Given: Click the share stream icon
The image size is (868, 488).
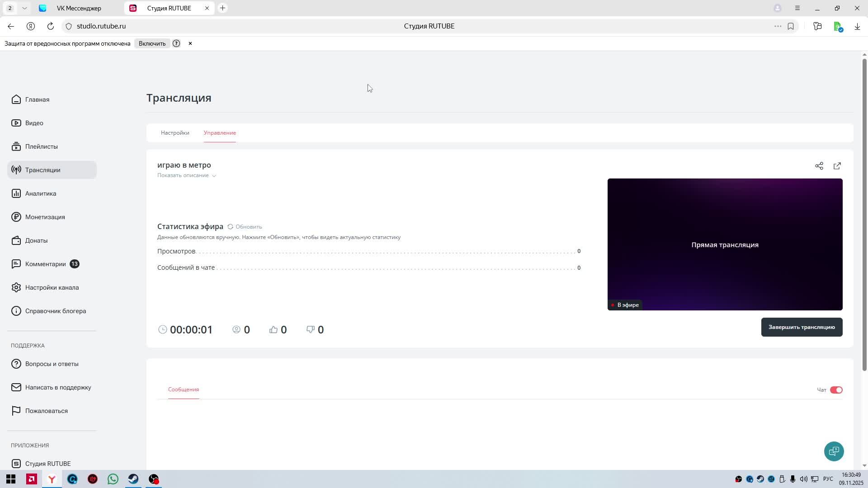Looking at the screenshot, I should 819,166.
